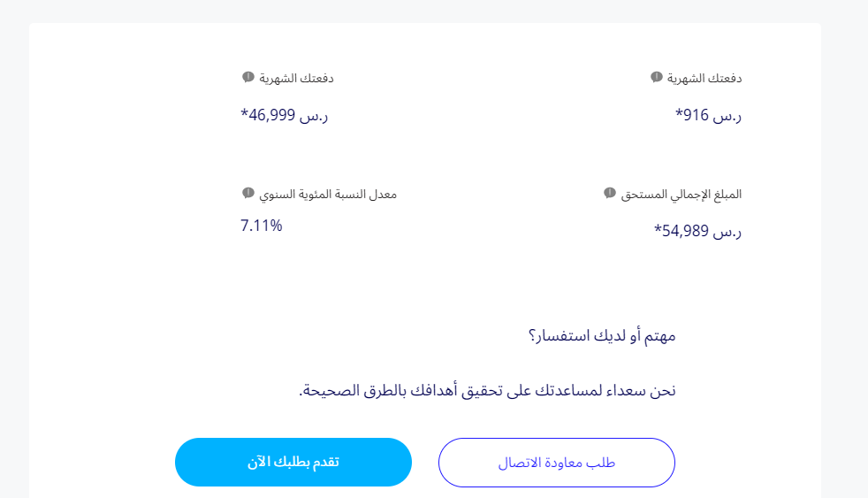The height and width of the screenshot is (498, 868).
Task: Show info tooltip for معدل النسبة المئوية السنوي
Action: (x=248, y=193)
